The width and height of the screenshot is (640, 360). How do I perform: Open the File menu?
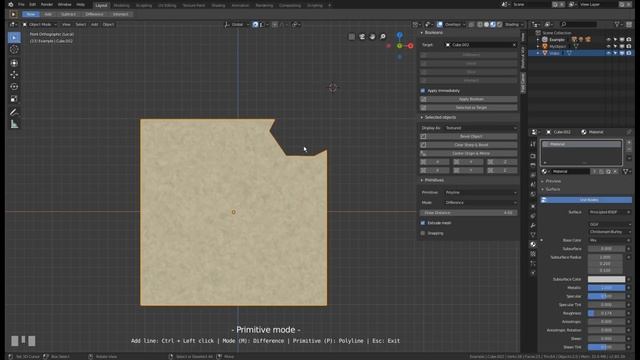(x=21, y=4)
